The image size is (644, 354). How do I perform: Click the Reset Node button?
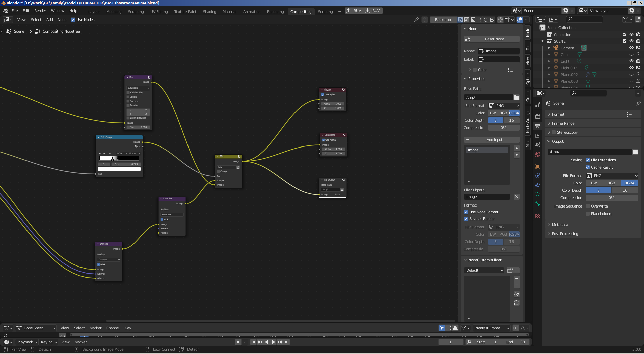tap(492, 39)
